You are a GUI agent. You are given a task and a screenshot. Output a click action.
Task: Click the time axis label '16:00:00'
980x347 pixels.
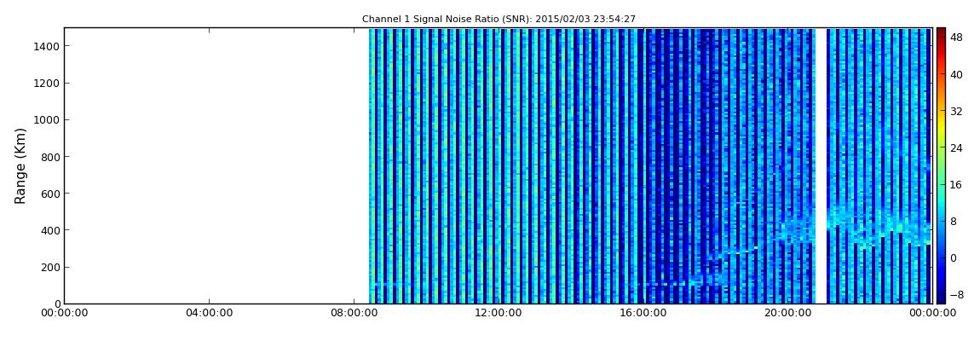tap(643, 313)
